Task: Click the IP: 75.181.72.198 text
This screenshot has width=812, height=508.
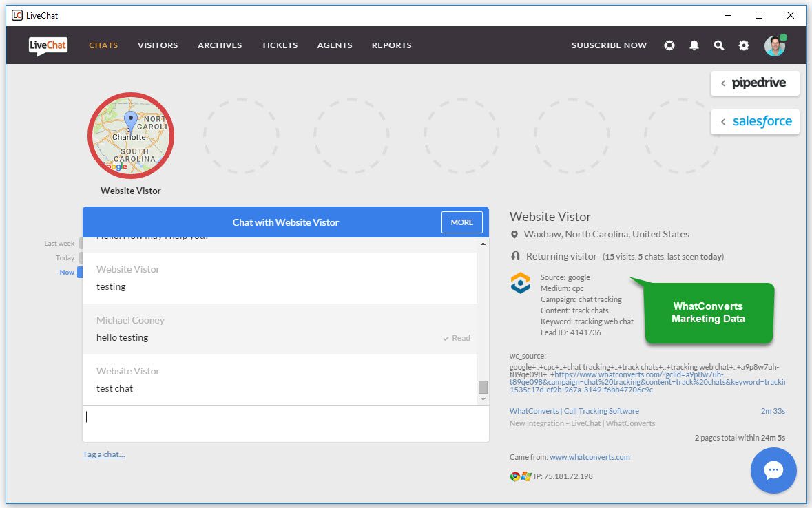Action: click(x=563, y=476)
